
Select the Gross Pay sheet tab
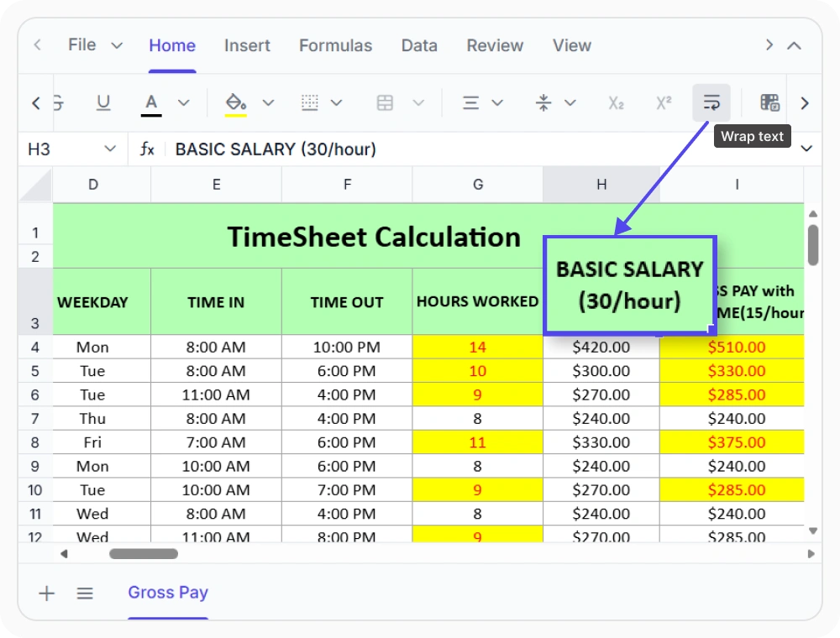tap(168, 593)
